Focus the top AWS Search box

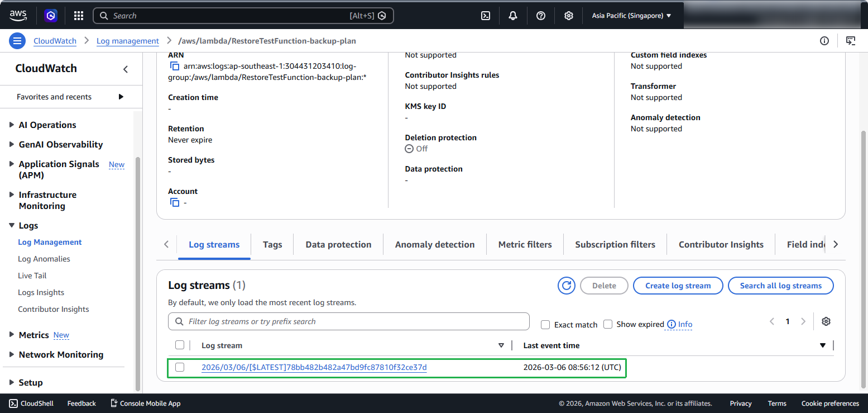243,16
